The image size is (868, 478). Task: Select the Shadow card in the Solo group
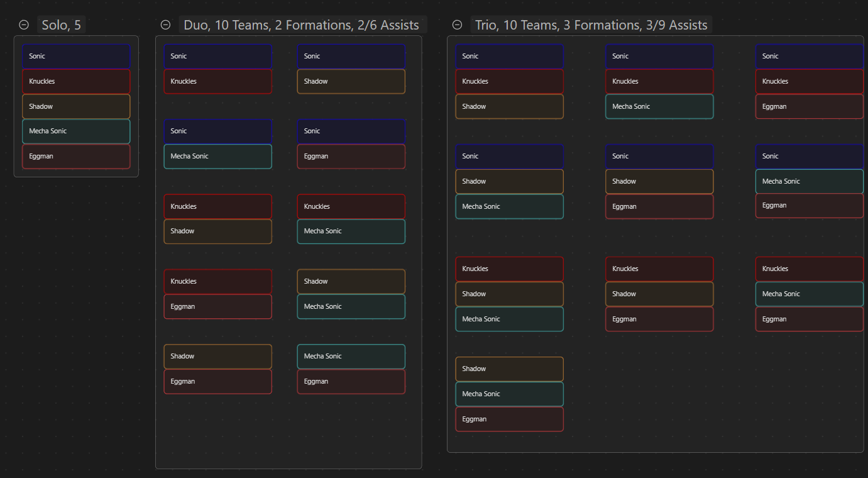[x=76, y=107]
